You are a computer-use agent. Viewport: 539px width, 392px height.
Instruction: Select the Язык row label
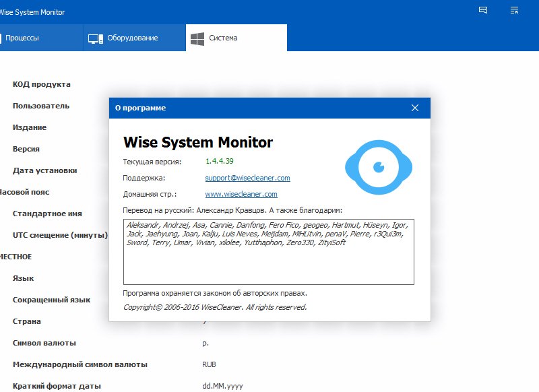coord(24,278)
